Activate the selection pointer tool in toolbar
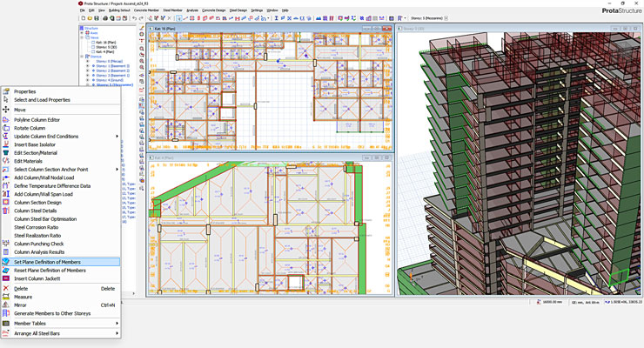The width and height of the screenshot is (644, 348). point(179,18)
